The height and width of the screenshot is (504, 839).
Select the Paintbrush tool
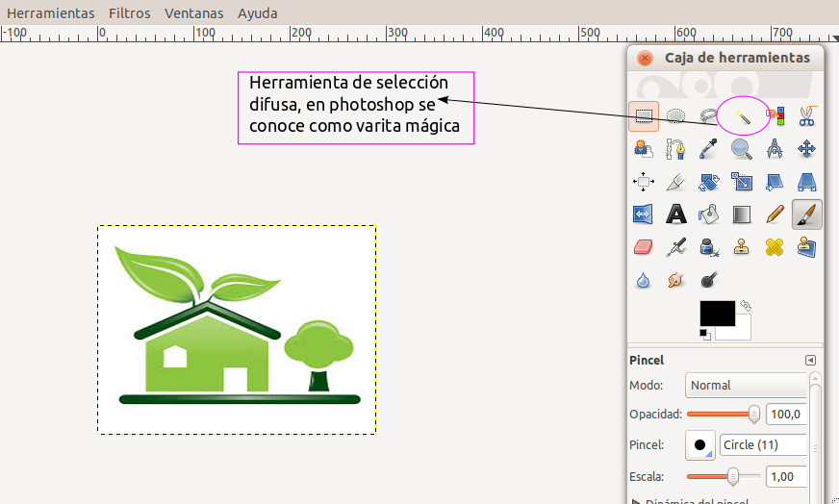pyautogui.click(x=807, y=214)
